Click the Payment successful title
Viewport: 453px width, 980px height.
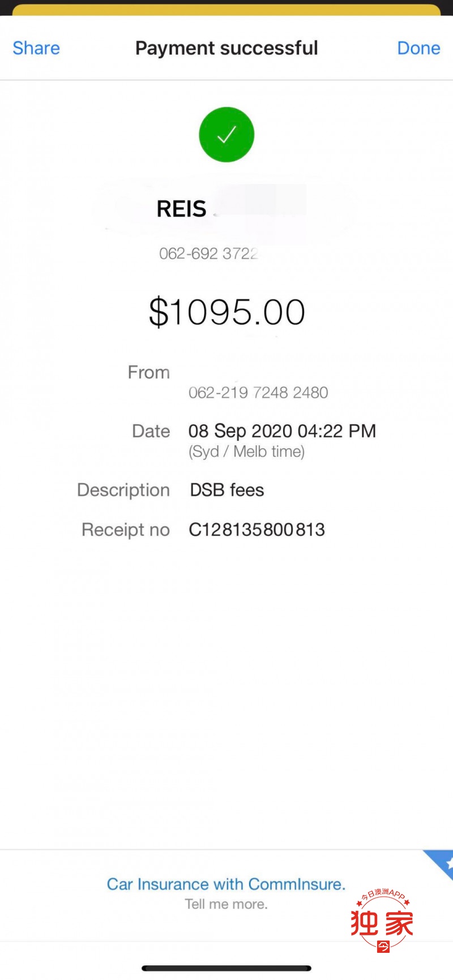click(226, 48)
